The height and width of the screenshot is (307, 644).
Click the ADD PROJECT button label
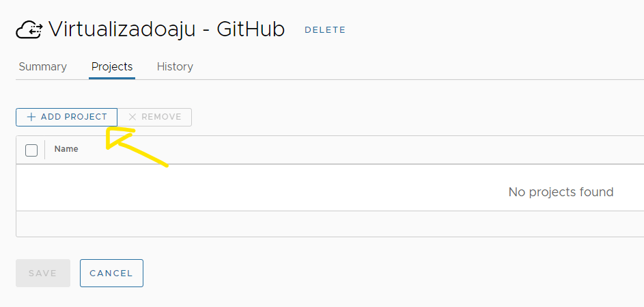(x=74, y=117)
